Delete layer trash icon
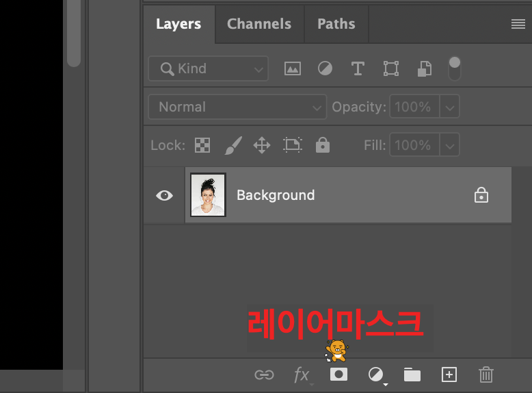Viewport: 532px width, 393px height. (x=486, y=375)
